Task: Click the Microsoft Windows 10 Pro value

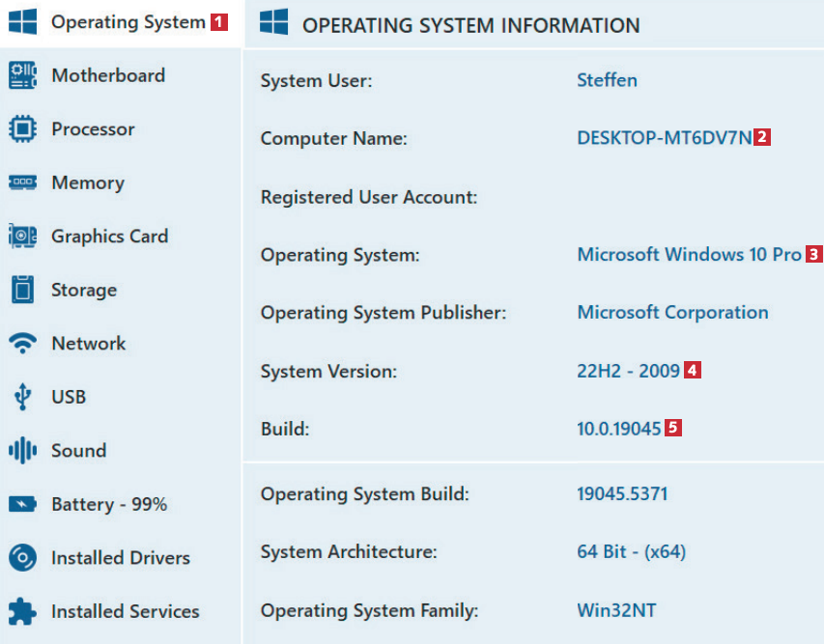Action: coord(689,255)
